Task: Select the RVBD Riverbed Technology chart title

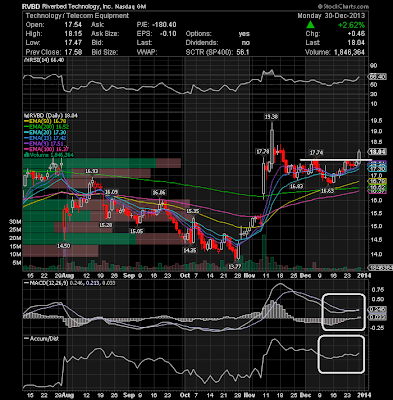Action: pyautogui.click(x=85, y=6)
